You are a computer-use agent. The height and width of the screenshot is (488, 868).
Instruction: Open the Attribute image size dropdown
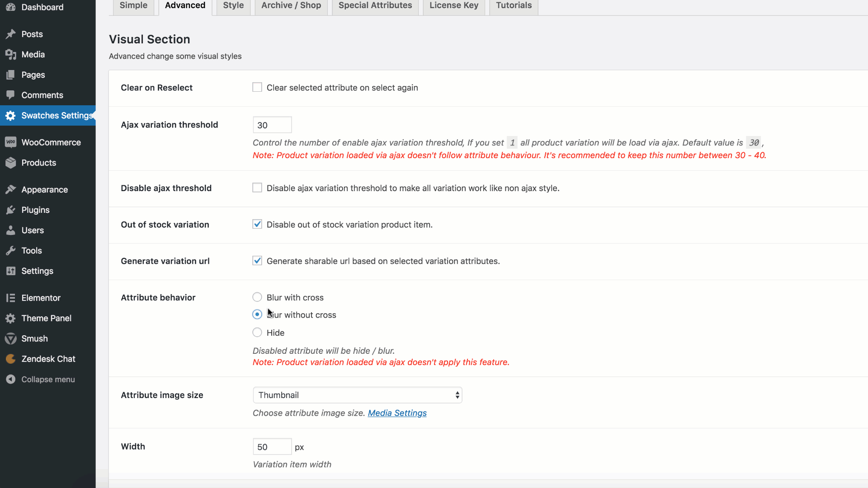pos(357,394)
